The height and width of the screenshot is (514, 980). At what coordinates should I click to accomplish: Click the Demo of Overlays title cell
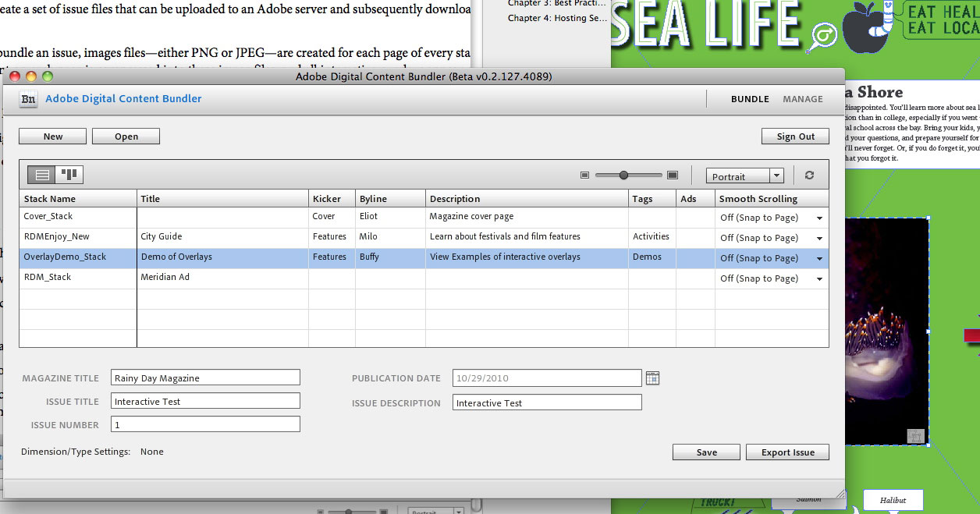(222, 257)
